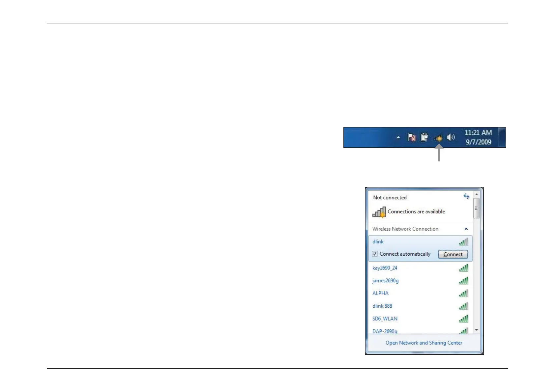Show hidden tray icons arrow
The image size is (555, 392).
tap(398, 137)
